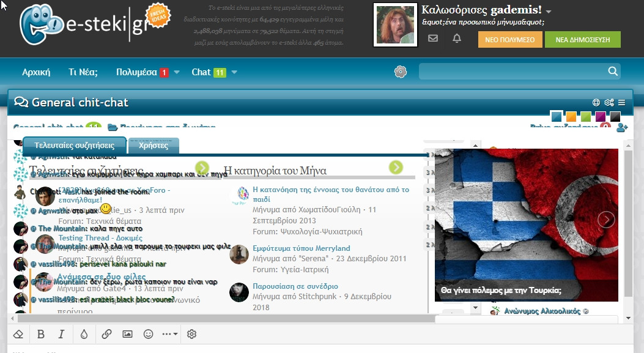Open the text color droplet tool
The width and height of the screenshot is (644, 353).
[x=84, y=334]
